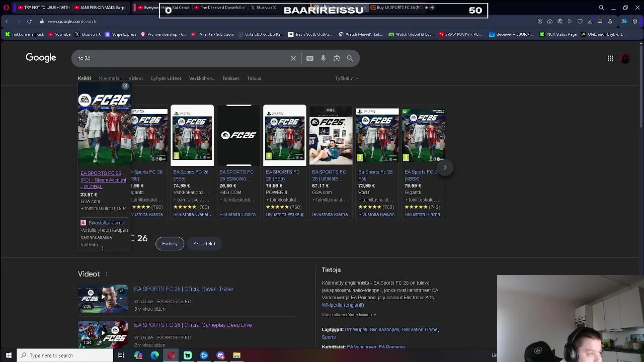Select the Kuvahaku search tab

pos(110,78)
